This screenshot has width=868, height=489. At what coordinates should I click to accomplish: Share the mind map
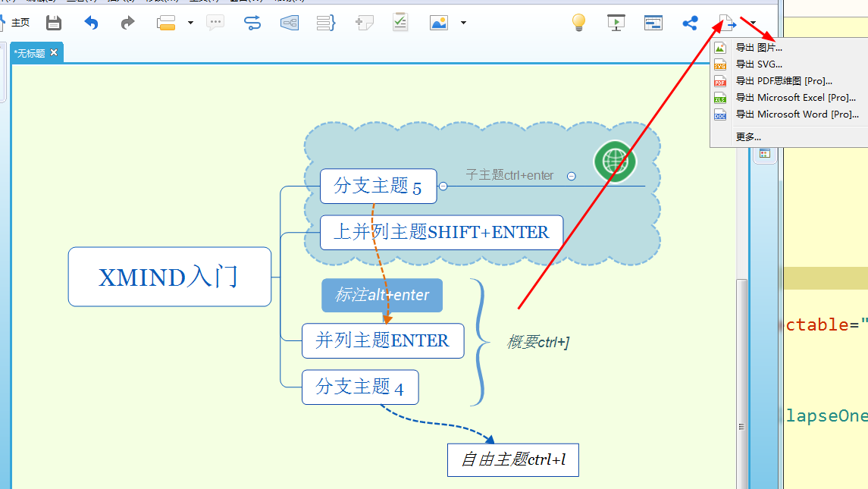tap(690, 23)
